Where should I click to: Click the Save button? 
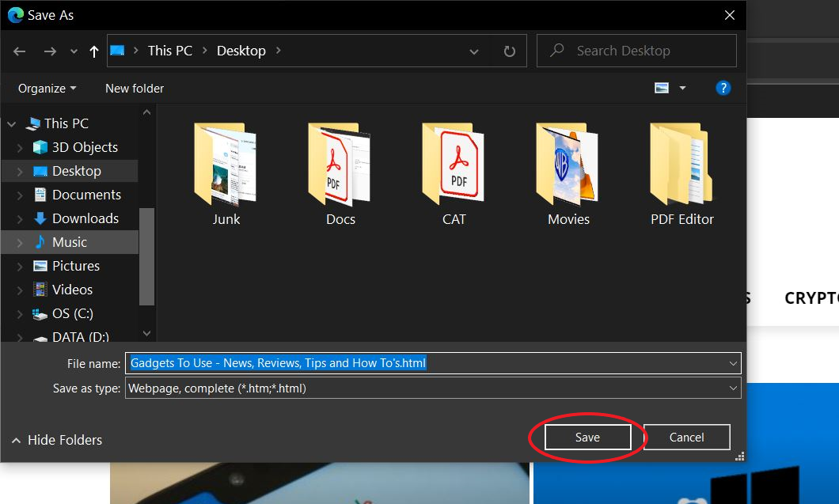[x=587, y=438]
